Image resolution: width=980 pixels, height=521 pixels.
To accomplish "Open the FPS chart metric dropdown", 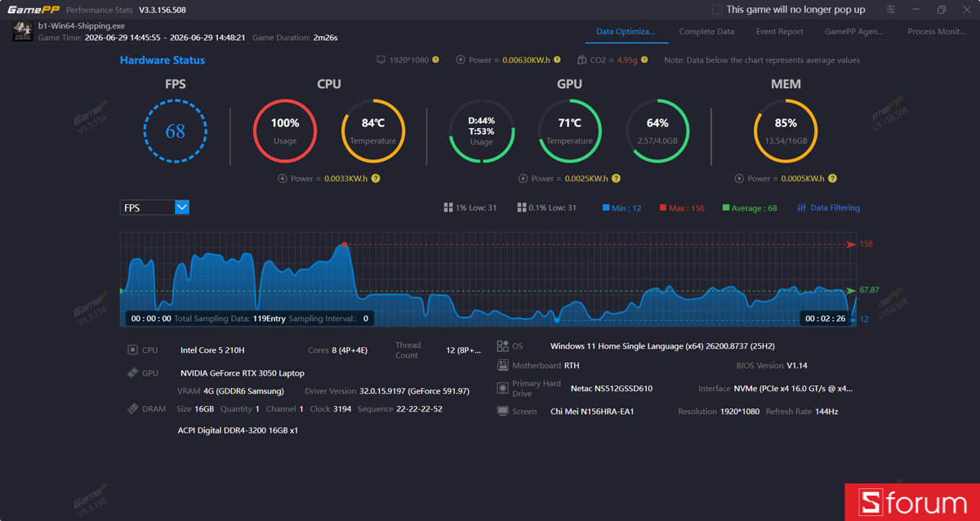I will pyautogui.click(x=155, y=207).
